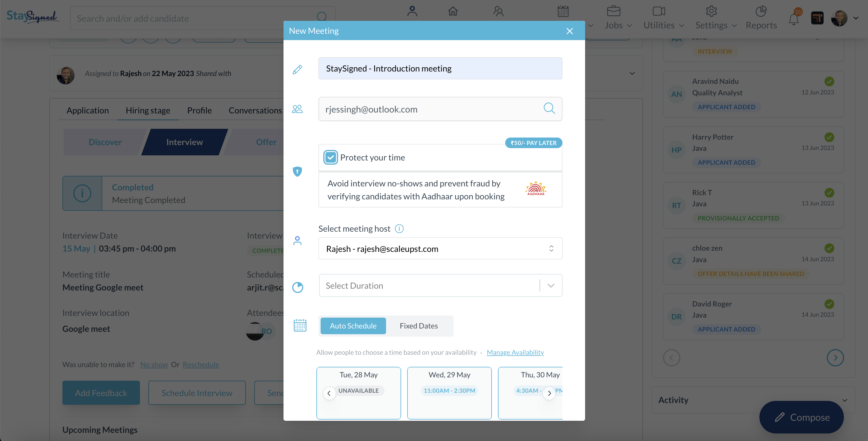The height and width of the screenshot is (441, 868).
Task: Click the Compose button
Action: coord(801,417)
